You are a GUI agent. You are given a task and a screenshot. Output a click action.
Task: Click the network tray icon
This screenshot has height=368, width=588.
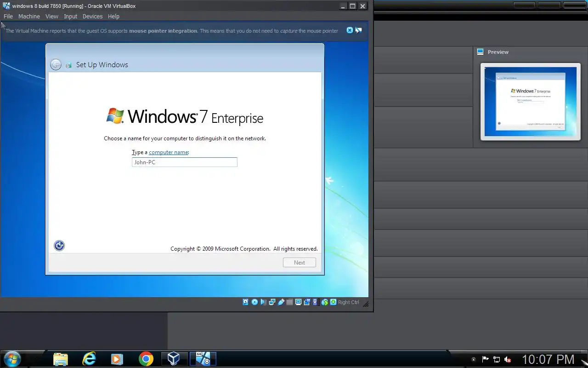click(497, 359)
